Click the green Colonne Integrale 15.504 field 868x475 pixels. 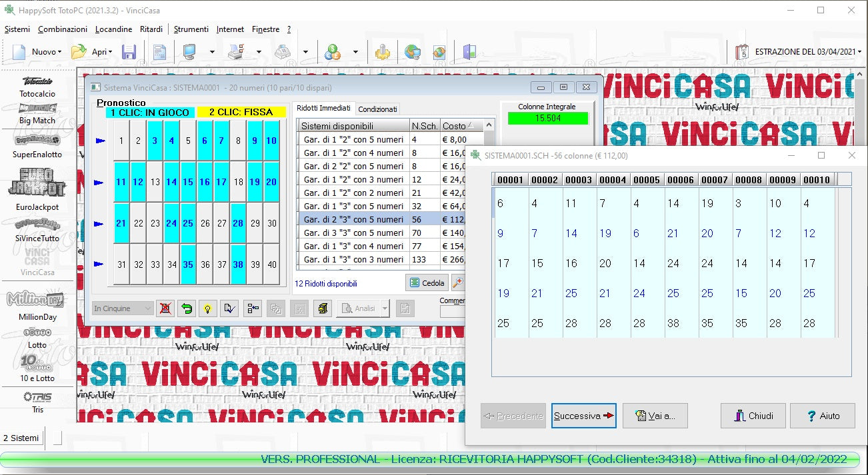(548, 118)
